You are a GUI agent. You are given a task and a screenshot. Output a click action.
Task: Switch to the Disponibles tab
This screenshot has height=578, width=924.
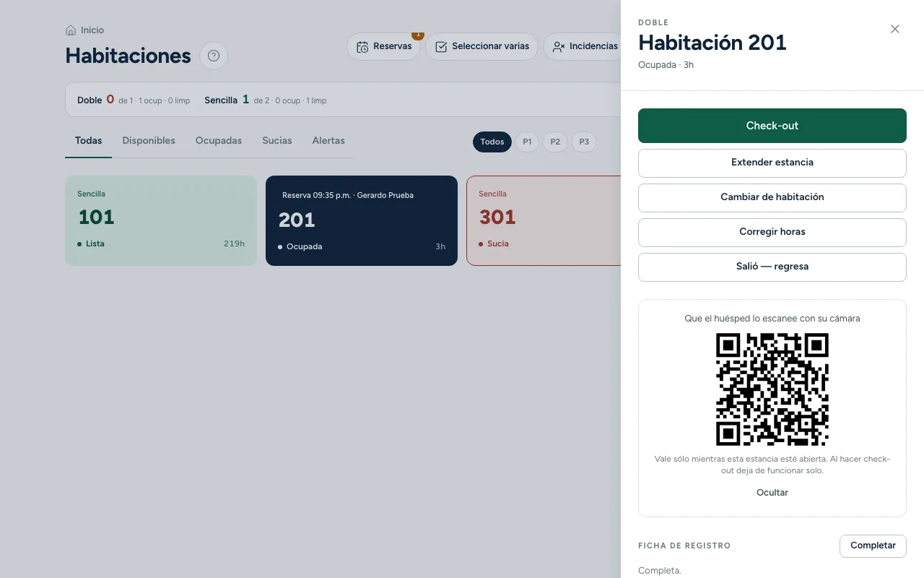[149, 141]
